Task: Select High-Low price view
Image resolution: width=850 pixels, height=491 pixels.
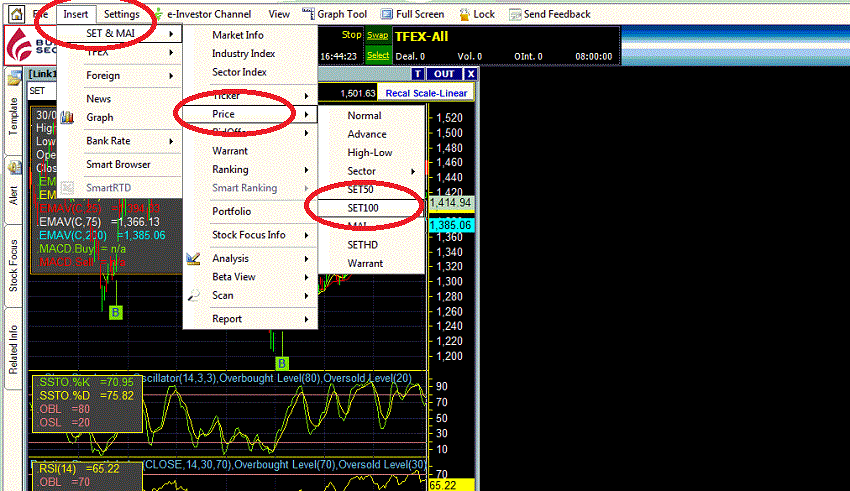Action: coord(371,152)
